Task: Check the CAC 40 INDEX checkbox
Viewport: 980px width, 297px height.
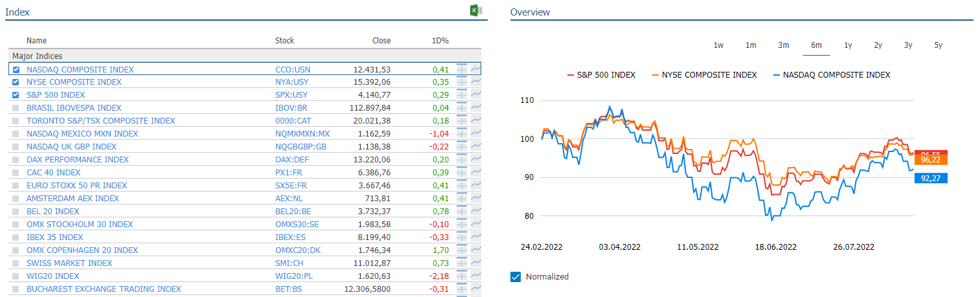Action: 16,173
